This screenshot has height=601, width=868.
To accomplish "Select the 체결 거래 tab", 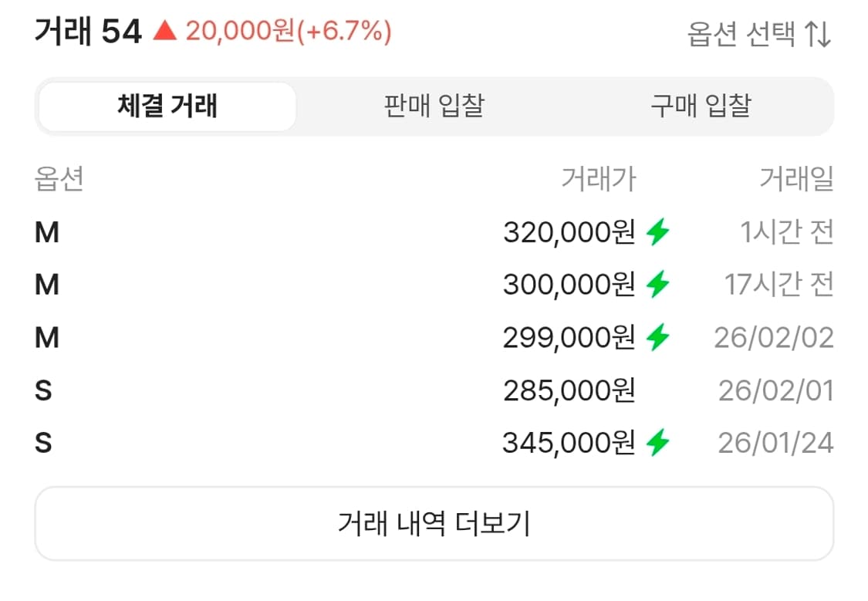I will (165, 107).
